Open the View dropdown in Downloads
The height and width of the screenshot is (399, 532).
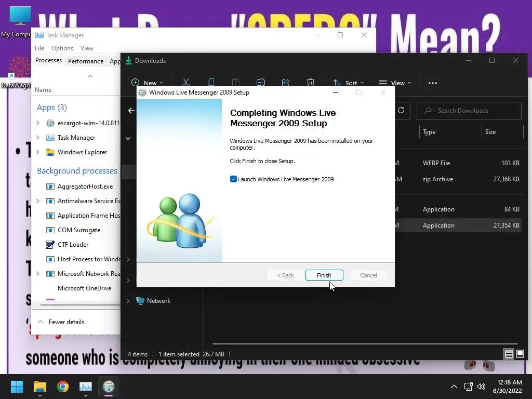tap(395, 83)
